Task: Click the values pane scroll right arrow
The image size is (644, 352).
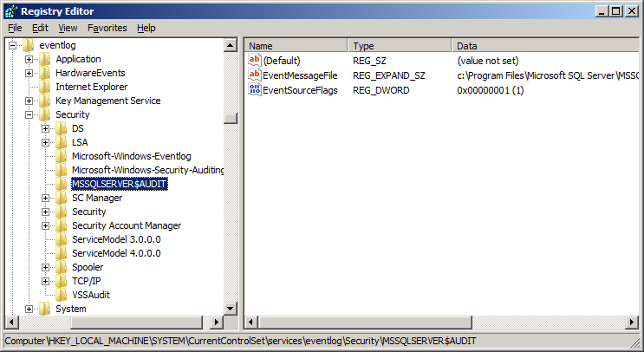Action: 632,323
